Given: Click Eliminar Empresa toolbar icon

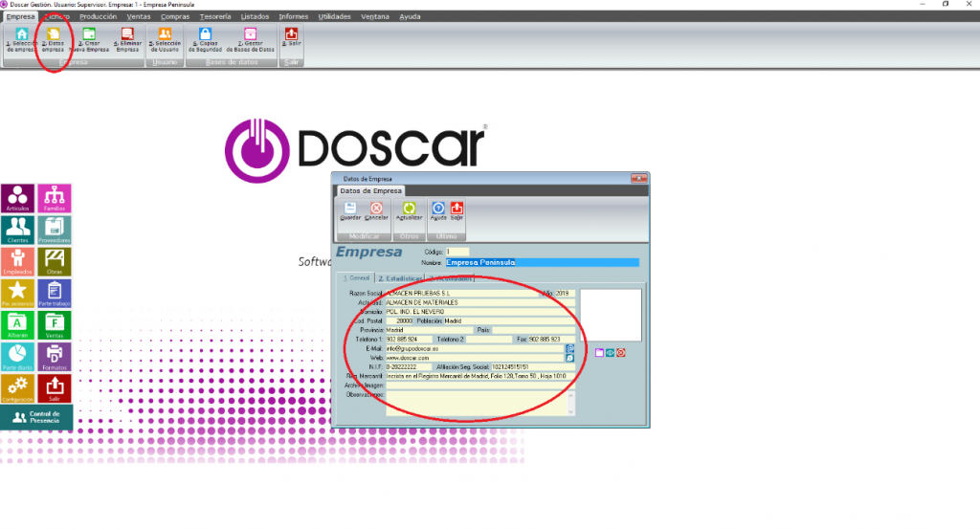Looking at the screenshot, I should pyautogui.click(x=127, y=40).
